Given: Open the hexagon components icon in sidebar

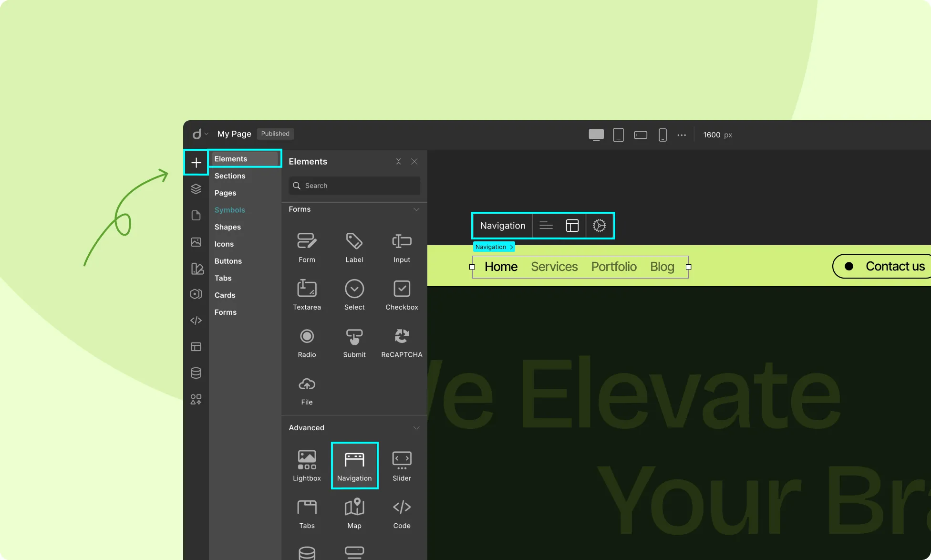Looking at the screenshot, I should point(196,294).
